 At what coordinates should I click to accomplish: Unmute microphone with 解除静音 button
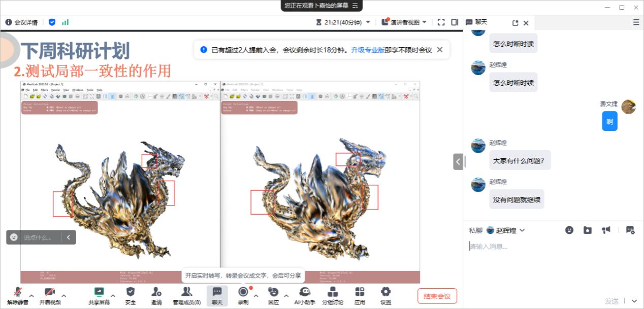coord(18,296)
